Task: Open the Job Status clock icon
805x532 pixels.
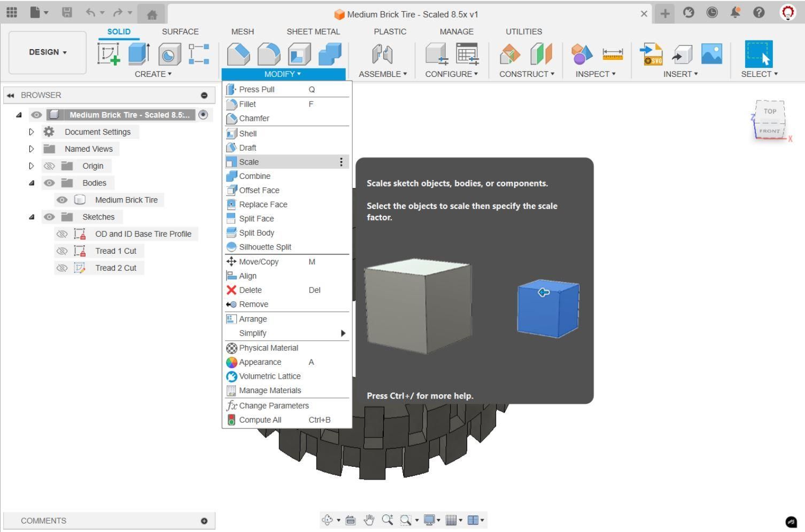Action: (x=712, y=12)
